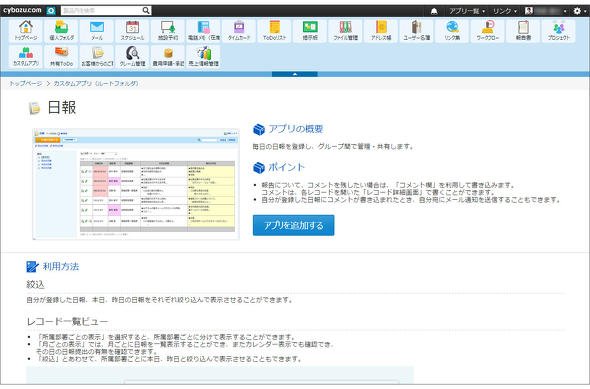Open the 掲示板 bulletin board icon

(310, 30)
